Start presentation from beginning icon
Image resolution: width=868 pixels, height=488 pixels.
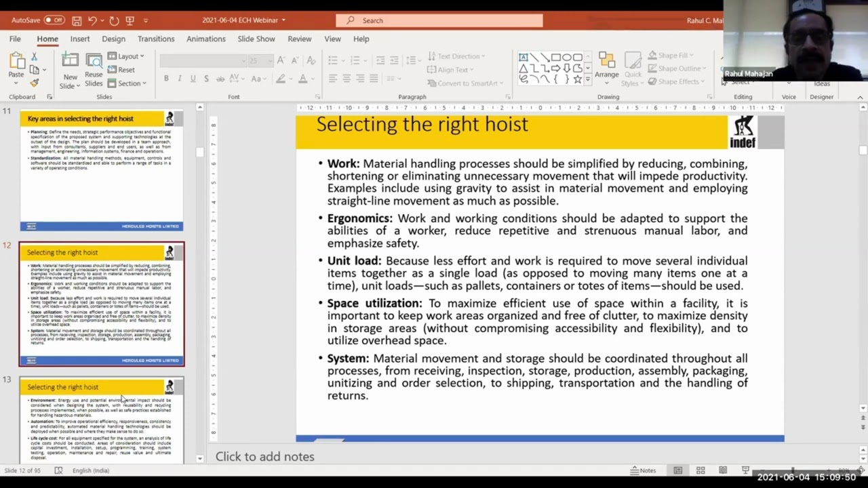(130, 20)
